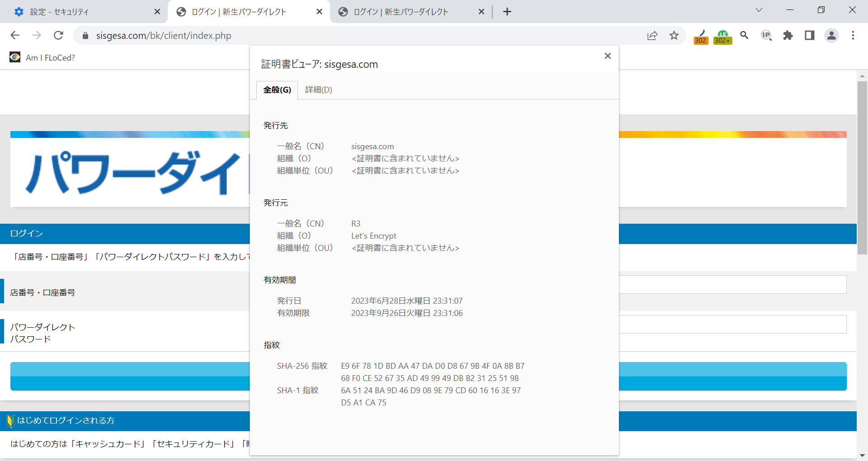This screenshot has width=868, height=461.
Task: Go back to the previous page
Action: pos(15,35)
